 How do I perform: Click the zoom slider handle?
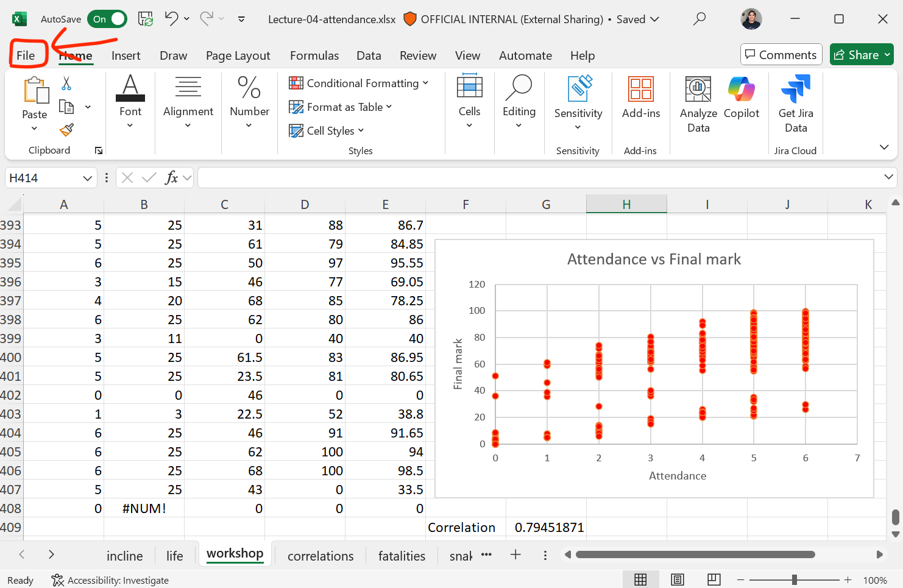click(x=794, y=580)
